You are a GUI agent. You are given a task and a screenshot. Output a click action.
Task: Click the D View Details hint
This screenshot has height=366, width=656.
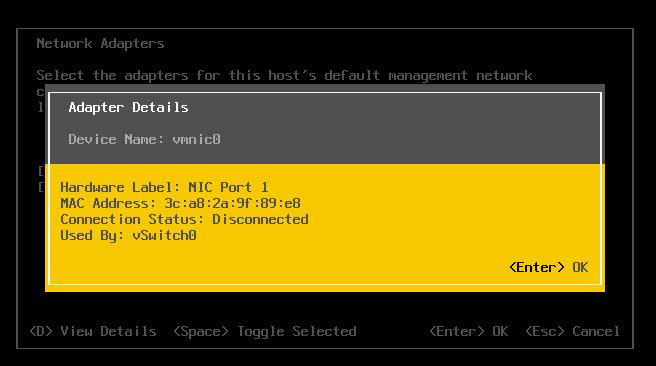(93, 331)
